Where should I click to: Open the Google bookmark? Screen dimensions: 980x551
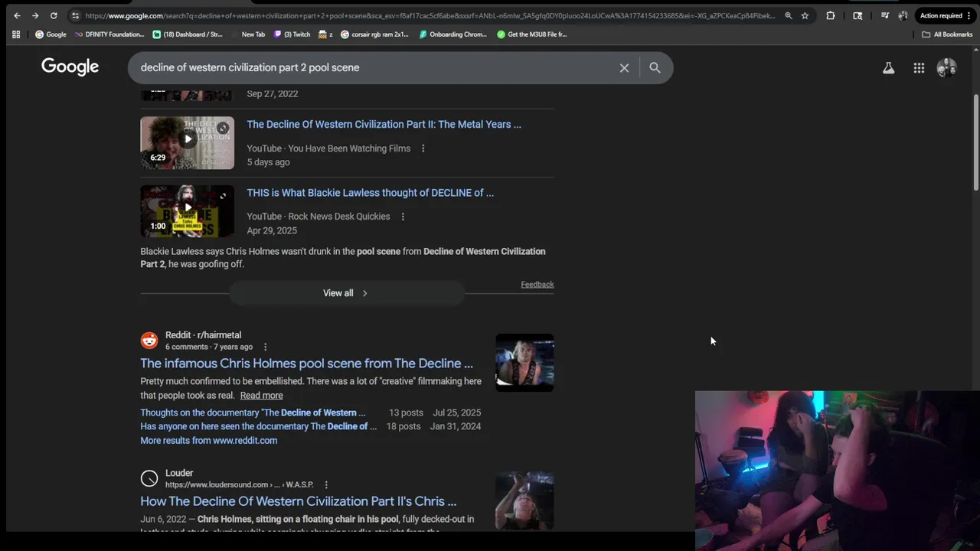[51, 34]
